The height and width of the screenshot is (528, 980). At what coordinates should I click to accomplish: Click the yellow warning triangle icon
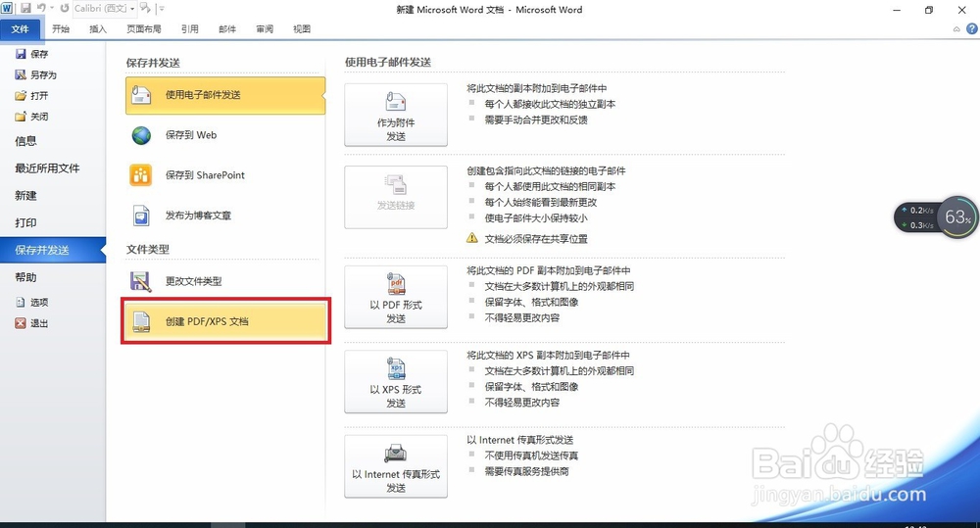[x=472, y=238]
